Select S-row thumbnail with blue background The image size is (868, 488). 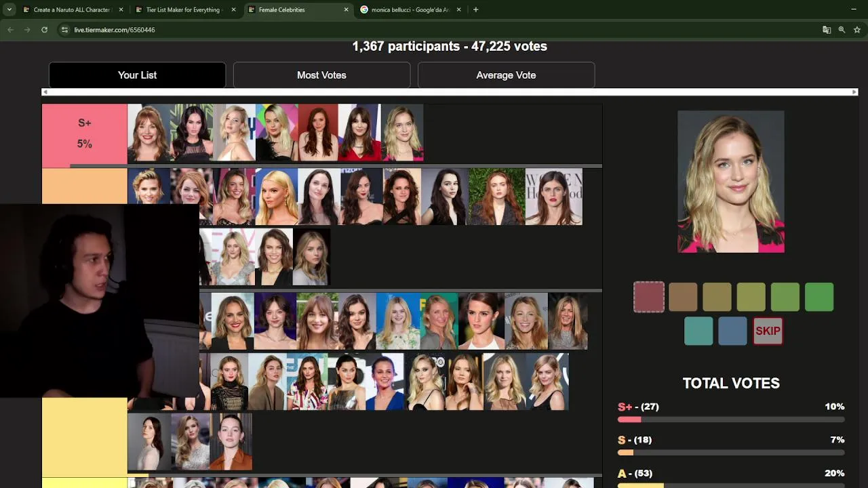click(276, 197)
